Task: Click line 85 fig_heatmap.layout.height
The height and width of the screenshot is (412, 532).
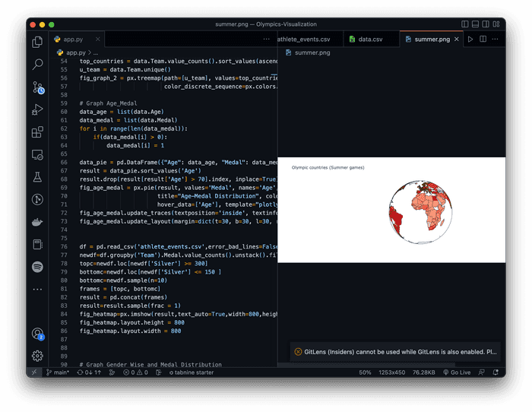Action: (x=132, y=323)
